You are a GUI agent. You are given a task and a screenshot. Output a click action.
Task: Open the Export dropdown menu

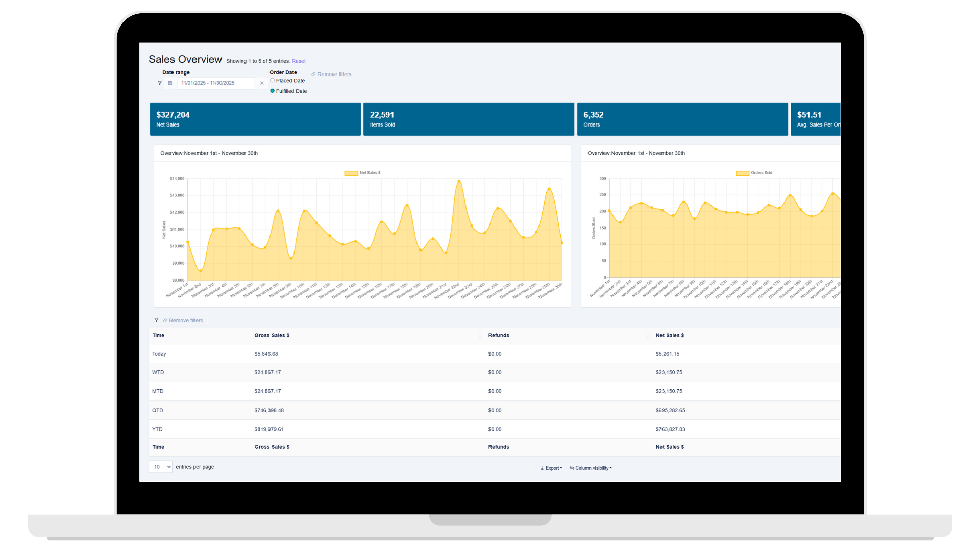[551, 468]
